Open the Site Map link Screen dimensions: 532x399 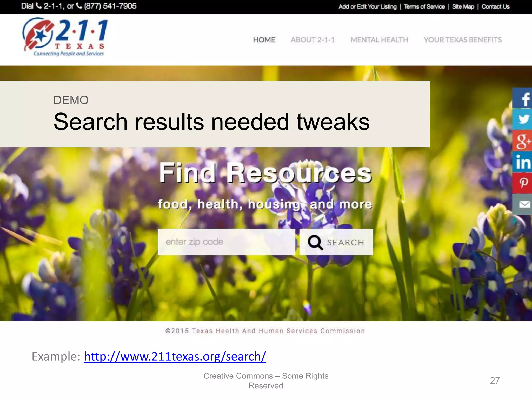[x=463, y=7]
